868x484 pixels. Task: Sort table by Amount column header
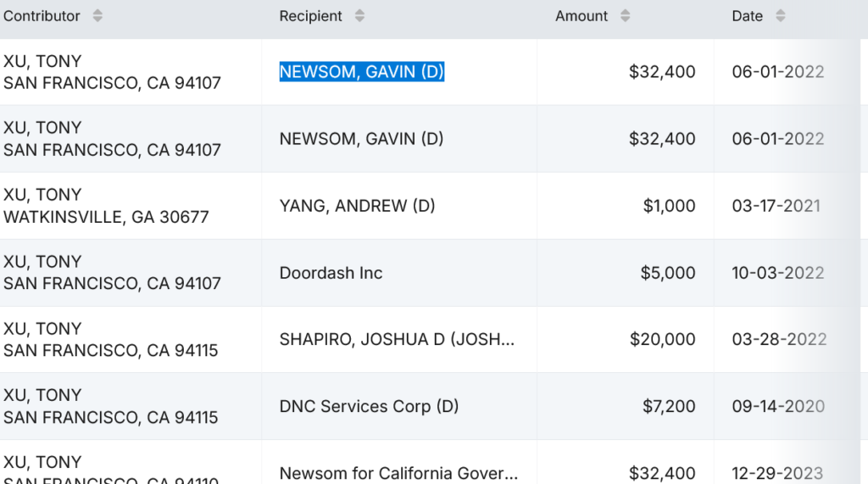click(581, 16)
